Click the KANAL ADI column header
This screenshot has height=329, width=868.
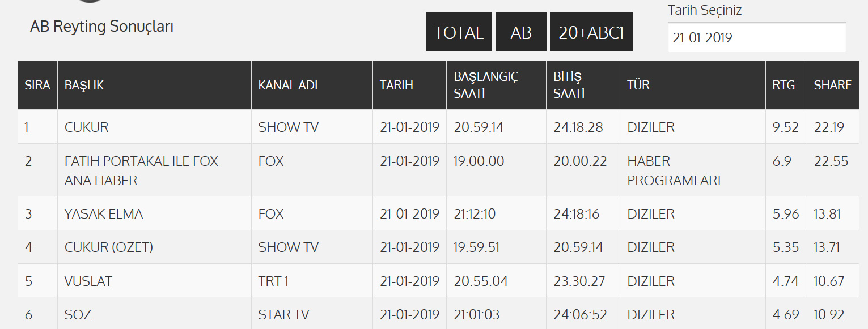coord(287,85)
